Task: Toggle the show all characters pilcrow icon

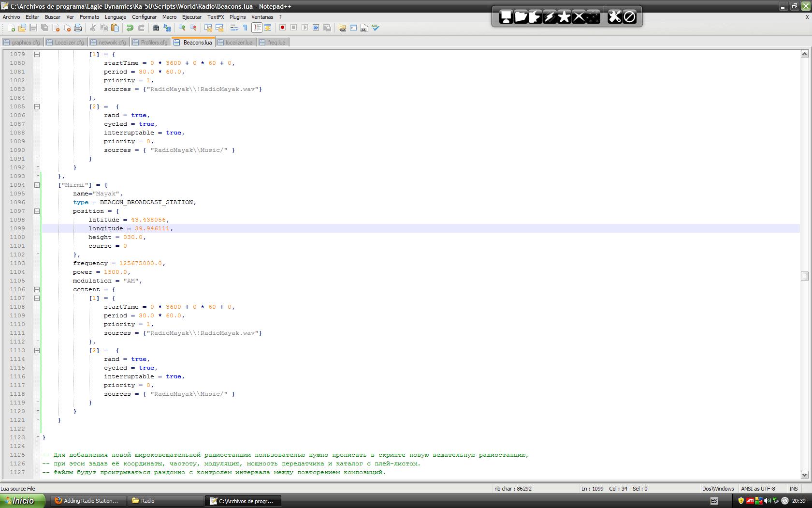Action: click(x=245, y=28)
